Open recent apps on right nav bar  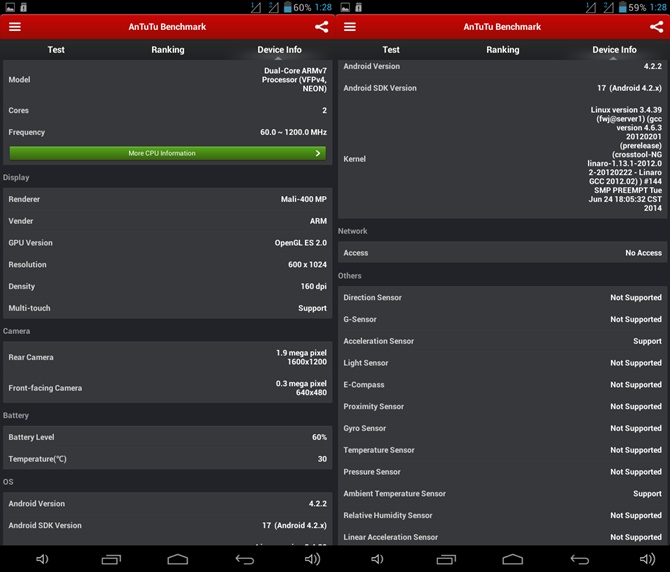point(446,559)
